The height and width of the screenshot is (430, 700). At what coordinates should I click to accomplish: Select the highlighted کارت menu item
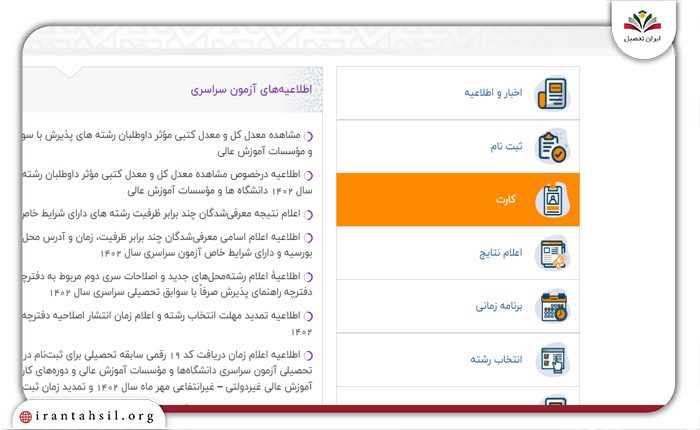click(x=458, y=200)
